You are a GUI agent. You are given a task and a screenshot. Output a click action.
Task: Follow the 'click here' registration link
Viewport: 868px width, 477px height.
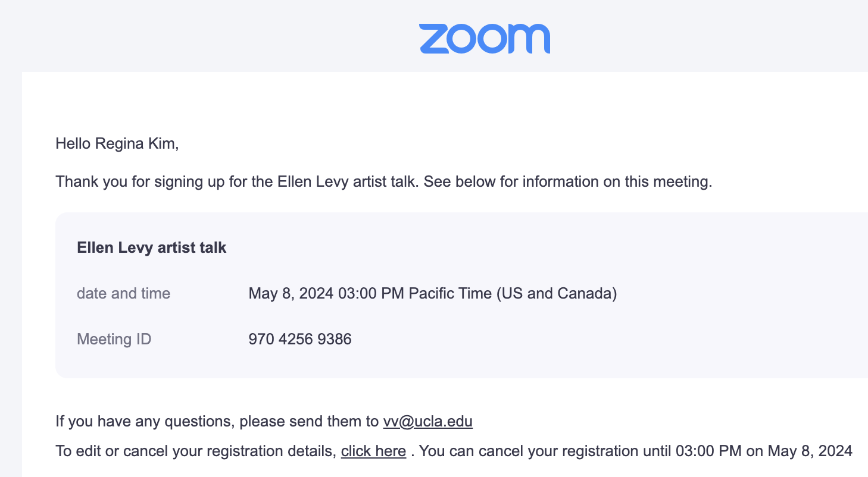[373, 451]
